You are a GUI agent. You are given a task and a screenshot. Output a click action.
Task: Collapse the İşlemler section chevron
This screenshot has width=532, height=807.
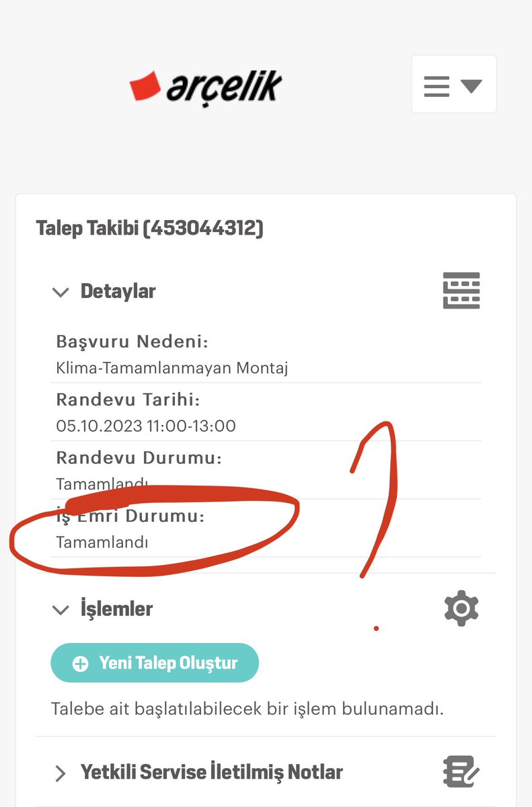tap(61, 610)
